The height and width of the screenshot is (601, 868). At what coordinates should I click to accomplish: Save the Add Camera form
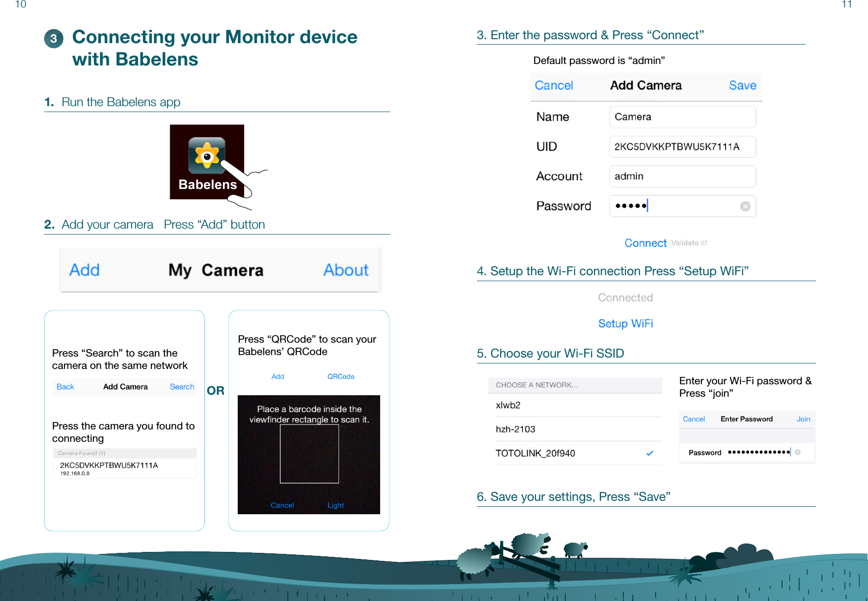(742, 85)
